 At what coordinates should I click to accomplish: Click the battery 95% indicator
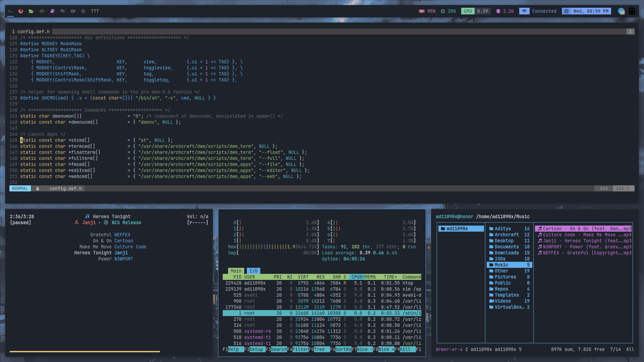[427, 11]
